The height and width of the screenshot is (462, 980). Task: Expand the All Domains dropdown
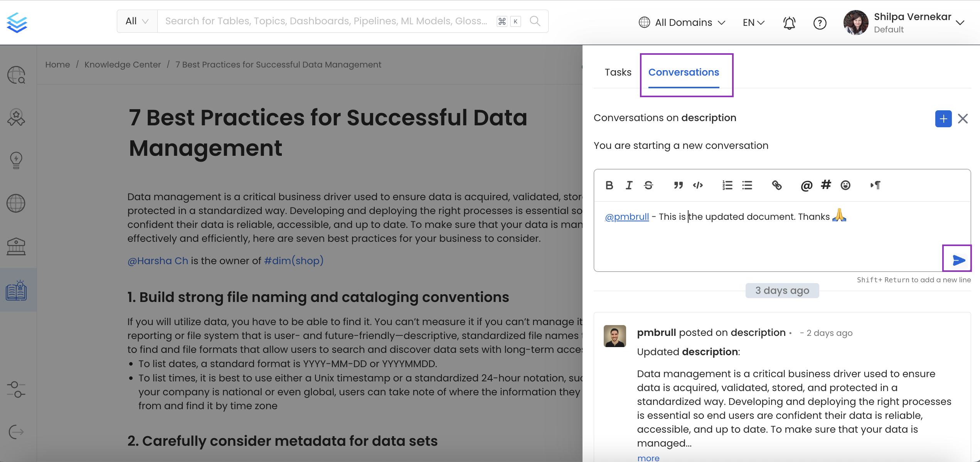[x=682, y=22]
